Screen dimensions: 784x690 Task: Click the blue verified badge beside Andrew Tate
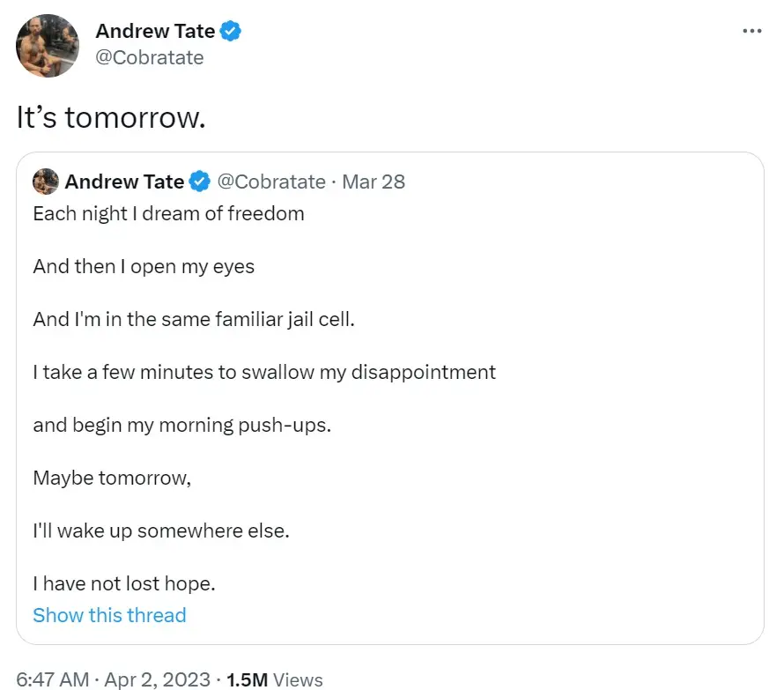coord(230,30)
